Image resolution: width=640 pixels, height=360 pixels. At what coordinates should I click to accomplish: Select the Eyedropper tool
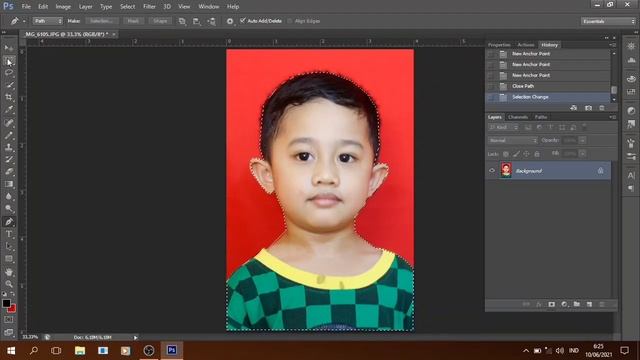coord(9,109)
